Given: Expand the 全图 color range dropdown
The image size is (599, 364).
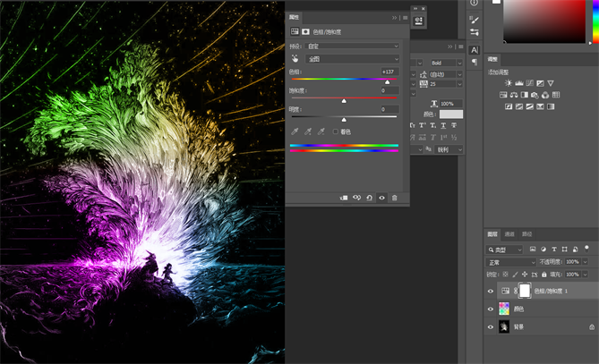Looking at the screenshot, I should pos(354,58).
